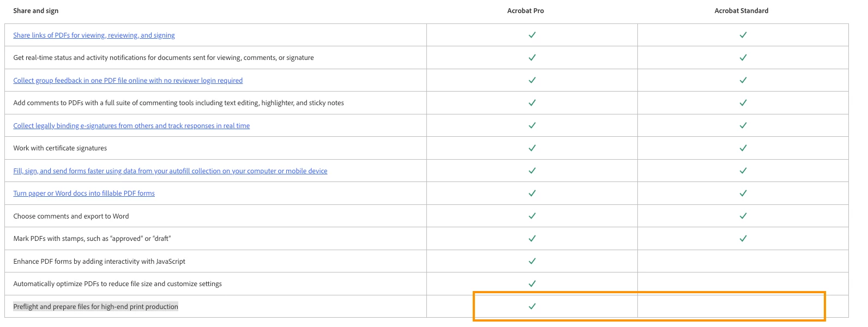Viewport: 868px width, 327px height.
Task: Click the Share and sign section heading
Action: pos(36,11)
